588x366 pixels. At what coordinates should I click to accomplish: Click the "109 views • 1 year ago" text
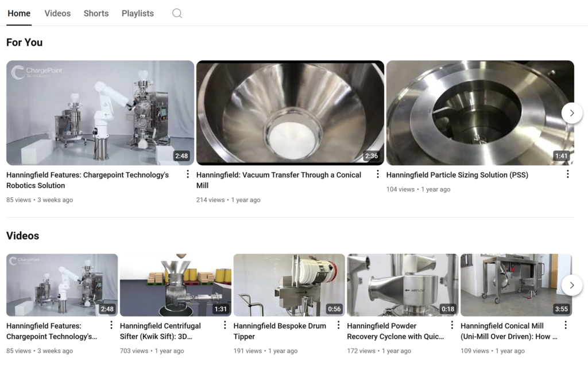pyautogui.click(x=493, y=351)
